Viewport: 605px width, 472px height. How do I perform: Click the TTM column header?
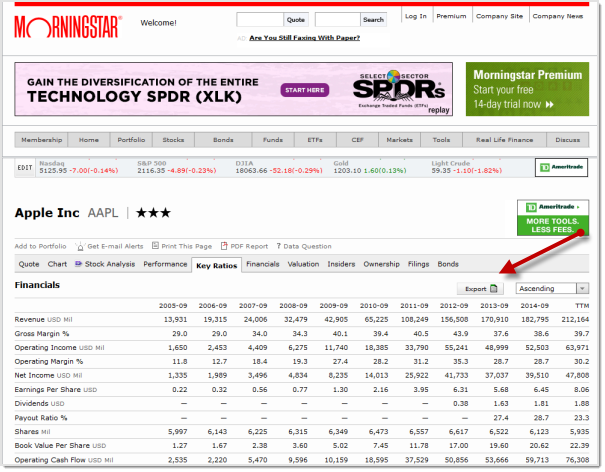click(582, 306)
